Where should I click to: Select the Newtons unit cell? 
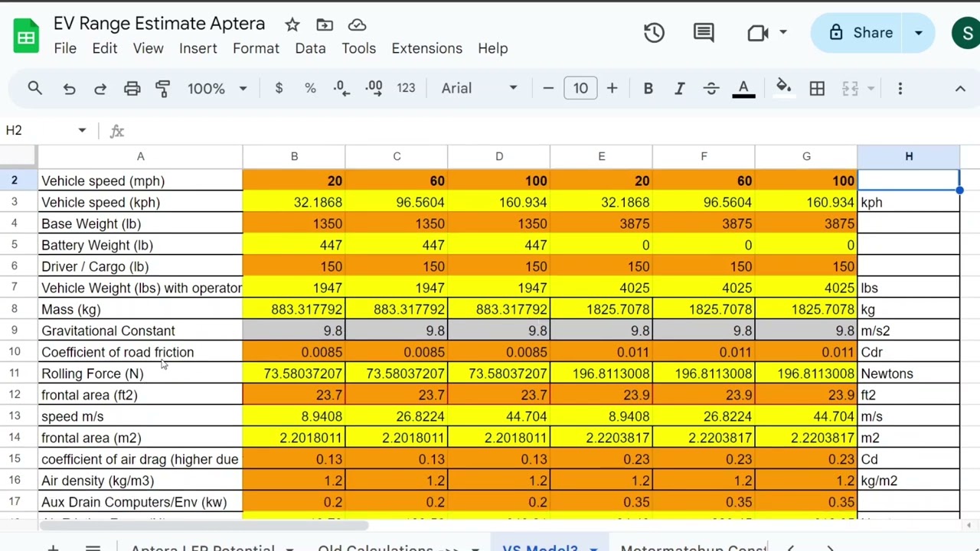(909, 373)
